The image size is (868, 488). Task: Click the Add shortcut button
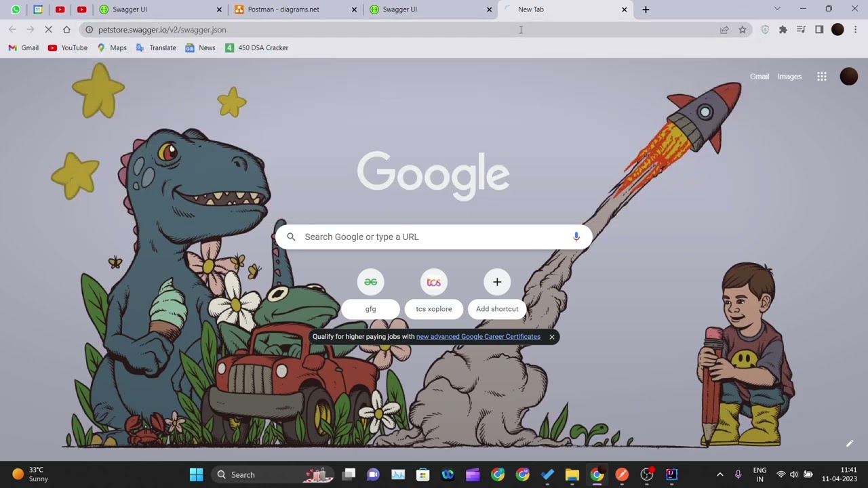497,293
